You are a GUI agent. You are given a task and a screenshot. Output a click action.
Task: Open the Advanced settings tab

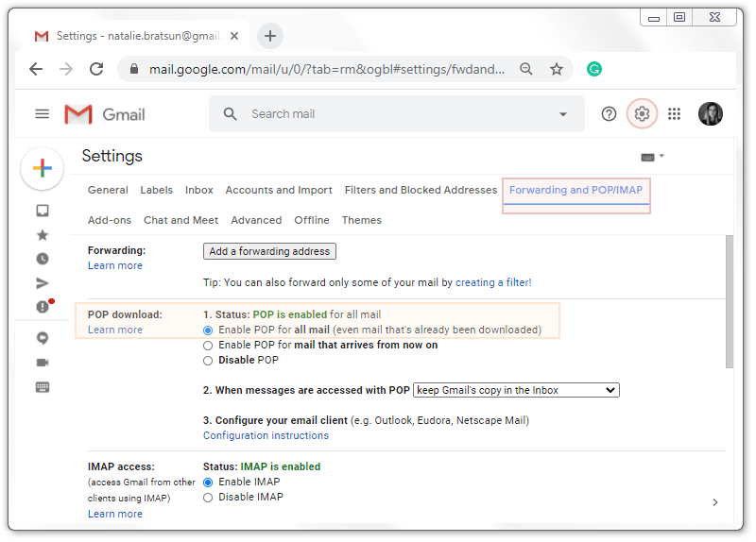coord(256,220)
